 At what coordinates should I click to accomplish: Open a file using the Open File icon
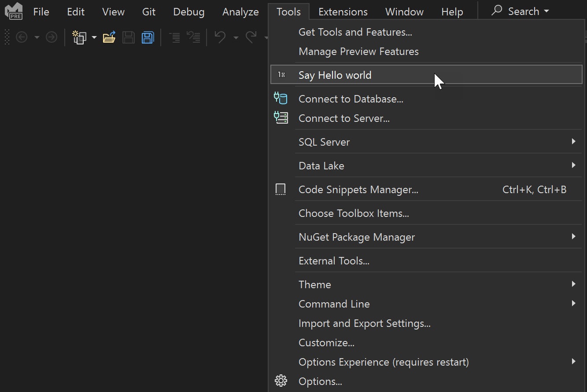pyautogui.click(x=109, y=37)
